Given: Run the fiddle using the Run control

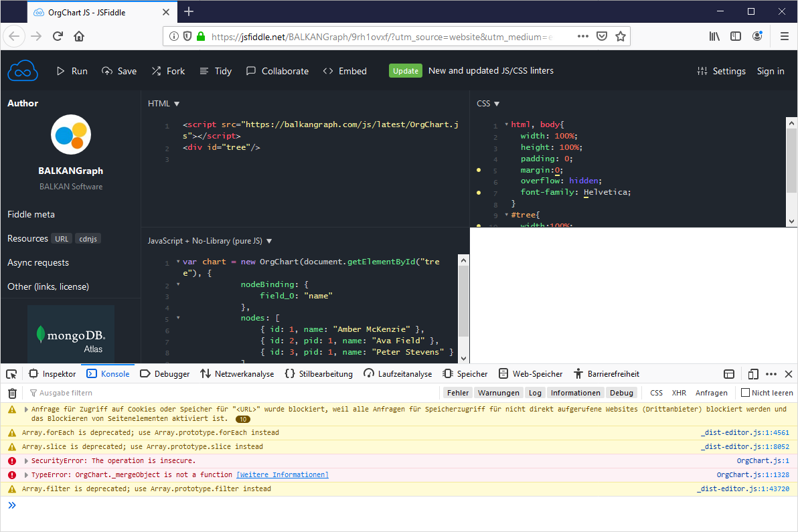Looking at the screenshot, I should pyautogui.click(x=71, y=70).
